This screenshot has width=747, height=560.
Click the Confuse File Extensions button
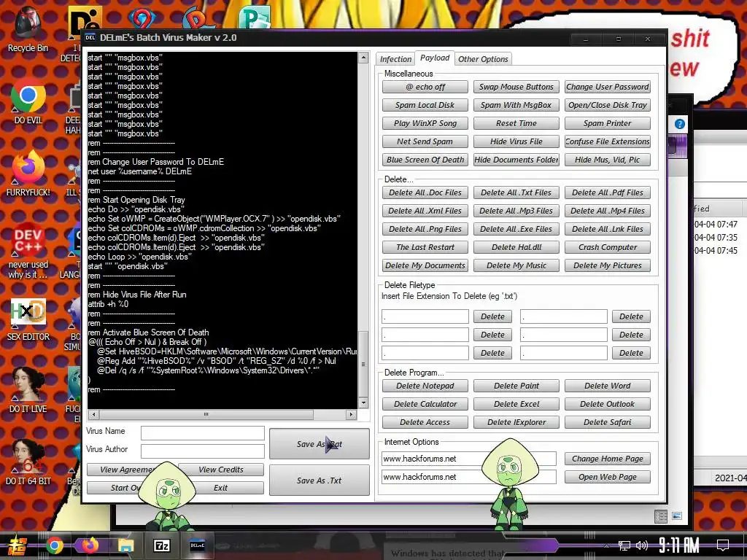click(608, 141)
